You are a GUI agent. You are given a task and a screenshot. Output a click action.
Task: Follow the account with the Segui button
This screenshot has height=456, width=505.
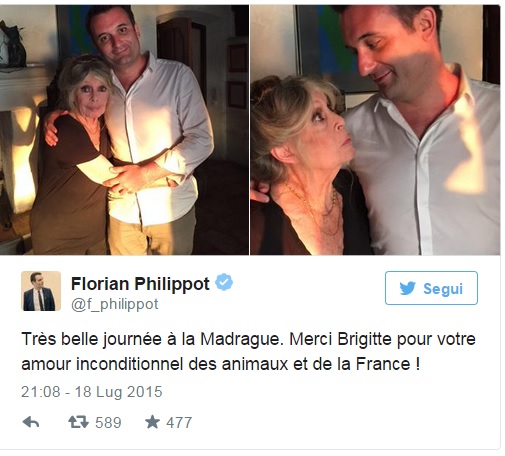pyautogui.click(x=431, y=288)
